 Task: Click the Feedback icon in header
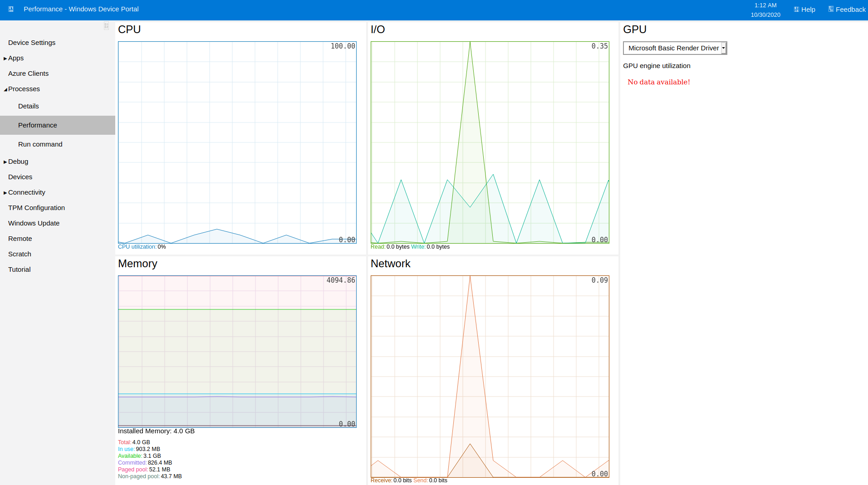pyautogui.click(x=831, y=9)
